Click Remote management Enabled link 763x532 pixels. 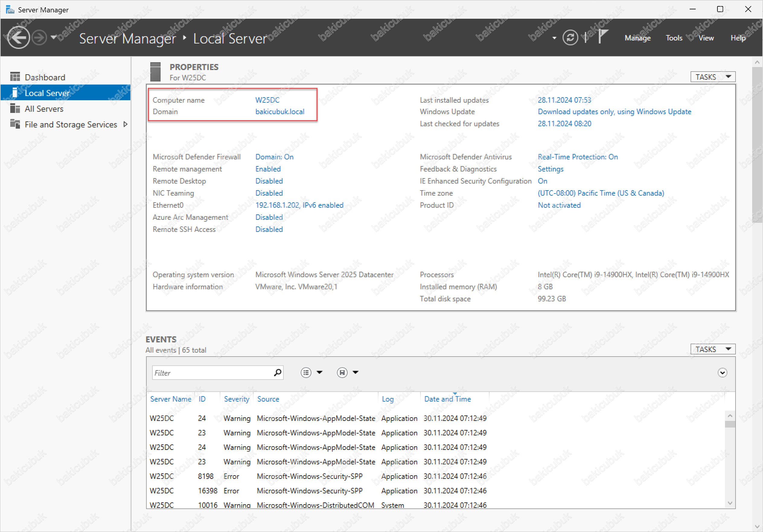pos(268,169)
